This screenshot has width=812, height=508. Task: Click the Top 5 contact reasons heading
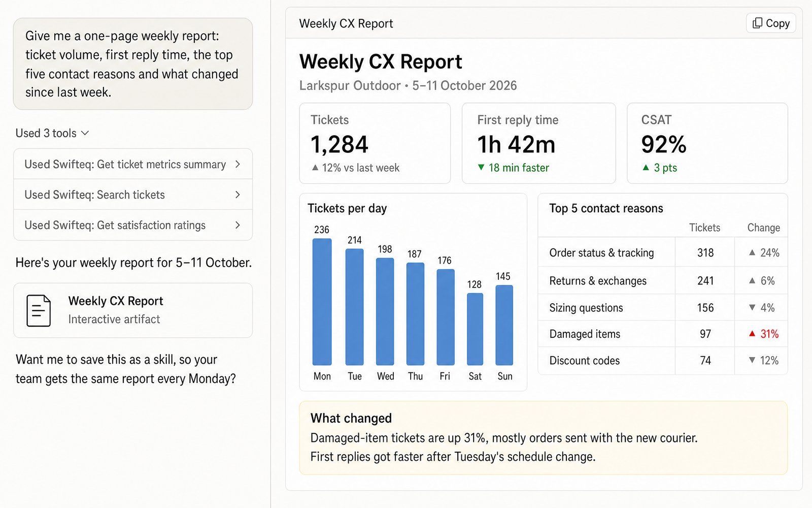(606, 208)
